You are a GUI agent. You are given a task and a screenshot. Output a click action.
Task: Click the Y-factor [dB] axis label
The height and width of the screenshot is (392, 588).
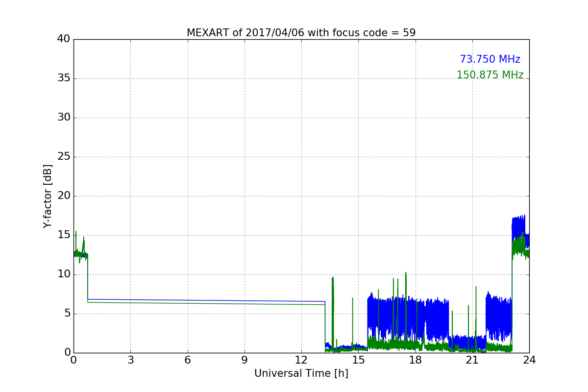48,196
